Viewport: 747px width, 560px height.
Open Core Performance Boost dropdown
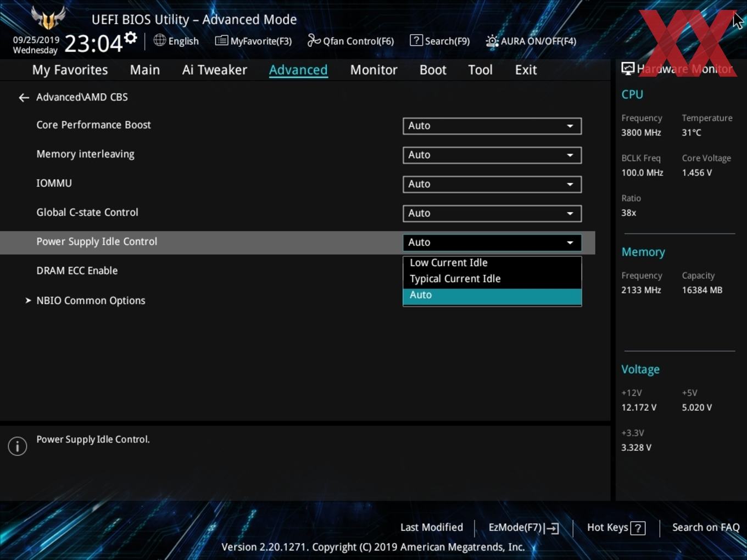(x=492, y=126)
